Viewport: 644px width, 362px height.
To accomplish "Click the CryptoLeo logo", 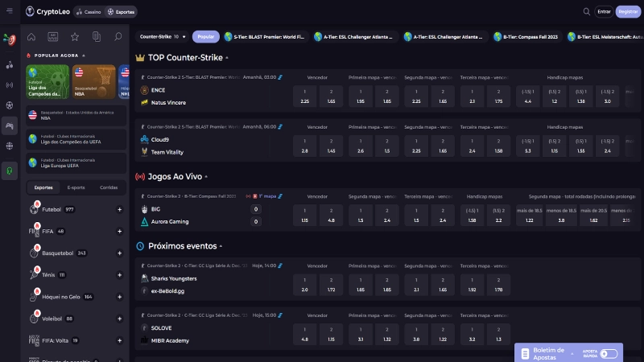I will click(47, 11).
